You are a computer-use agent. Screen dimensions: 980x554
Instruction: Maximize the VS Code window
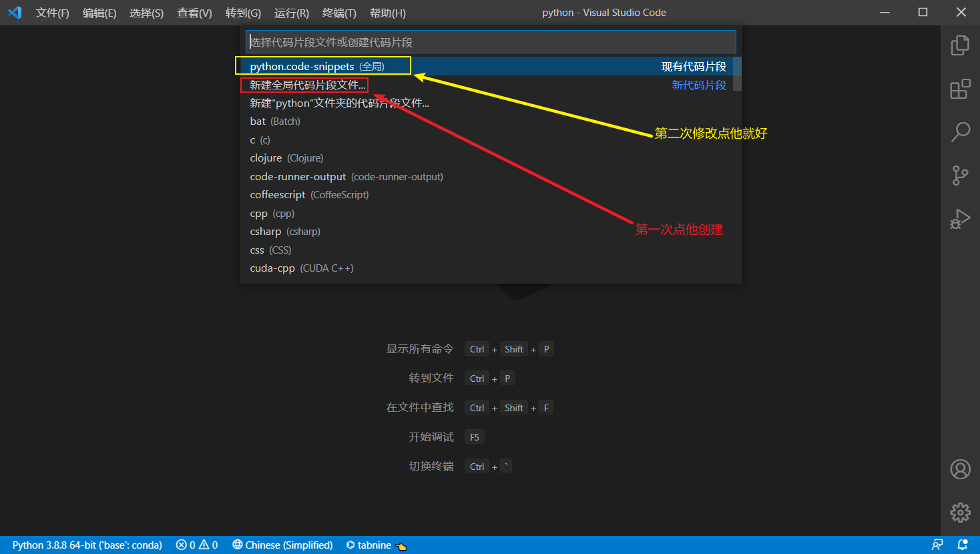click(x=923, y=12)
